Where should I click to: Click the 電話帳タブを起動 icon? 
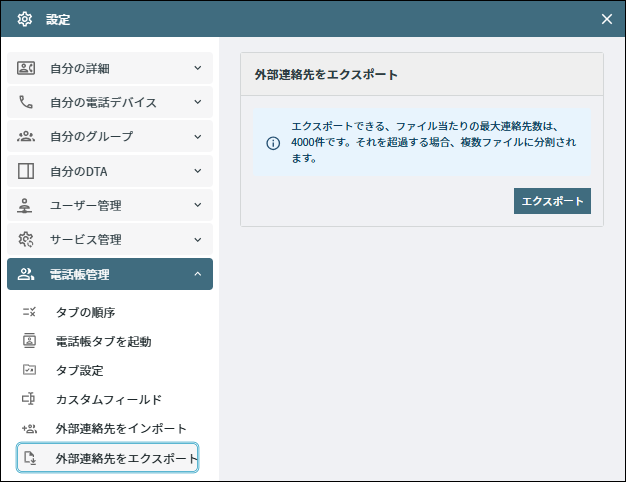pos(29,341)
